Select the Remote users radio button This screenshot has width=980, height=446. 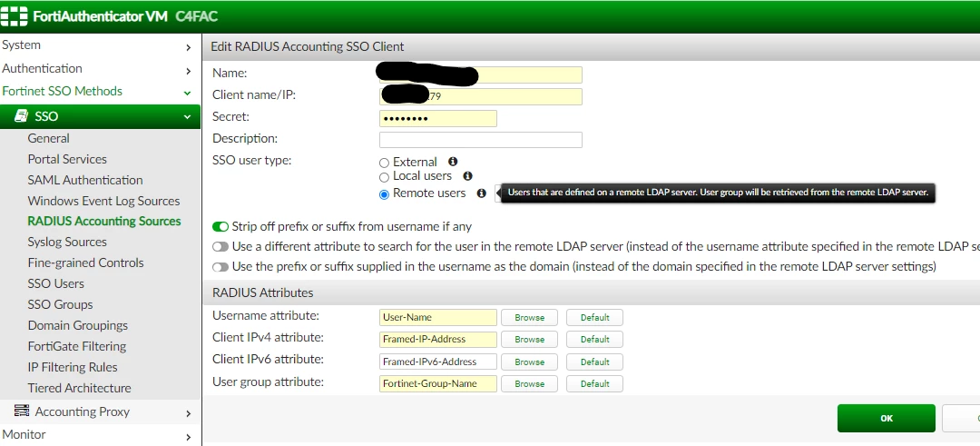(385, 193)
